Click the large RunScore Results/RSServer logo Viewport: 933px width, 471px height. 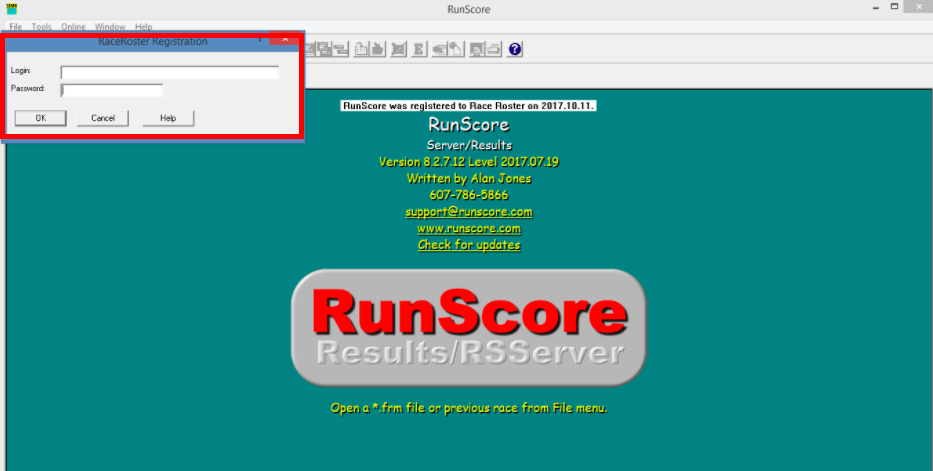[468, 327]
